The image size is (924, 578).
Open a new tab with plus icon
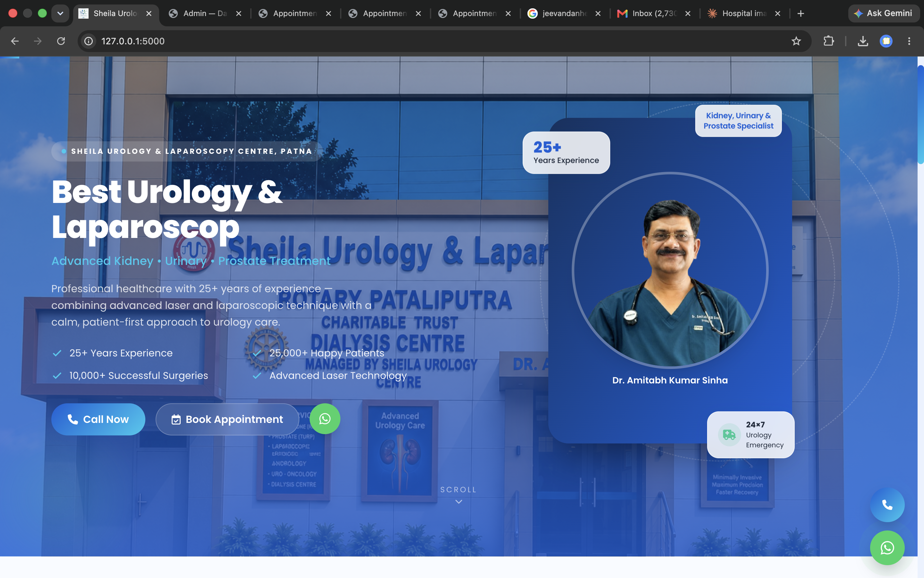pos(801,13)
